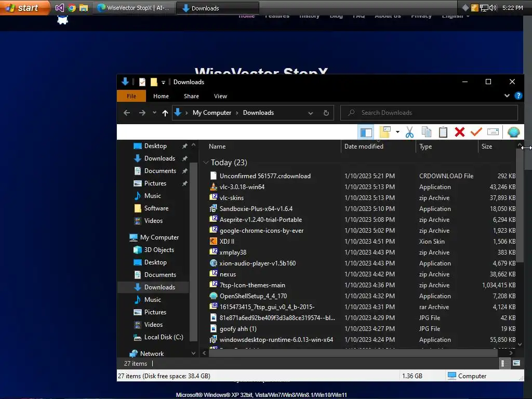Screen dimensions: 532x399
Task: Open the address bar history dropdown
Action: 311,113
